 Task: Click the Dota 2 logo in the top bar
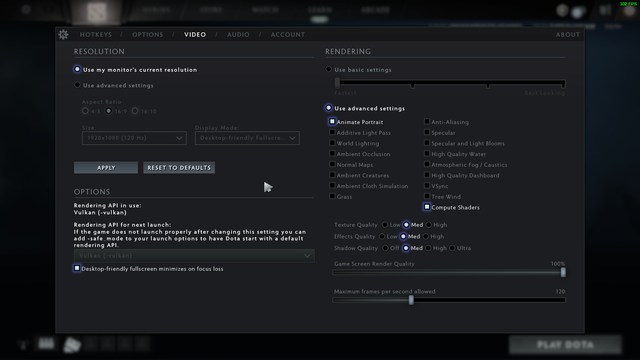point(97,13)
